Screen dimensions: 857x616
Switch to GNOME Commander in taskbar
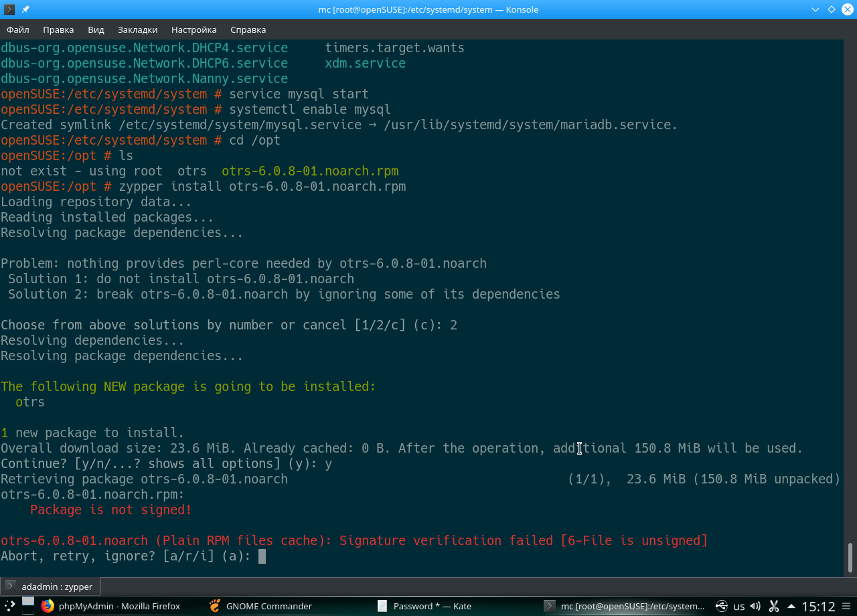[x=261, y=606]
